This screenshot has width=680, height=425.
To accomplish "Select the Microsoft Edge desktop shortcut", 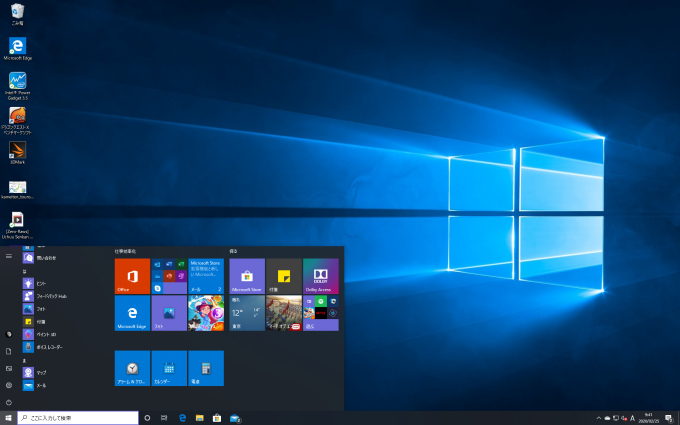I will pyautogui.click(x=17, y=49).
